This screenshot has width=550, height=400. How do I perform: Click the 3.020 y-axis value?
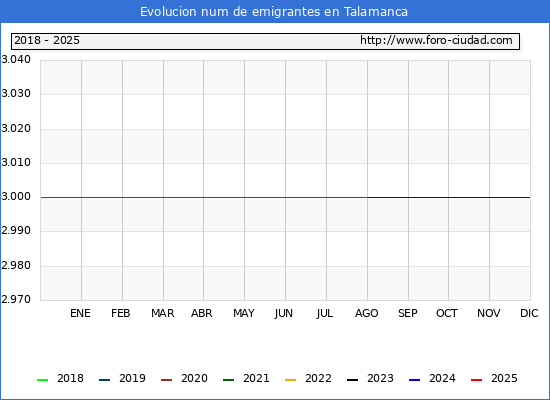16,128
